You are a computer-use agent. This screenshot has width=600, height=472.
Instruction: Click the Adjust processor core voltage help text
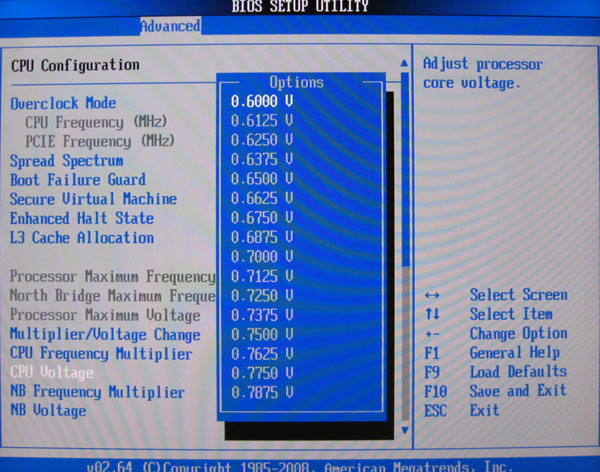(x=483, y=73)
